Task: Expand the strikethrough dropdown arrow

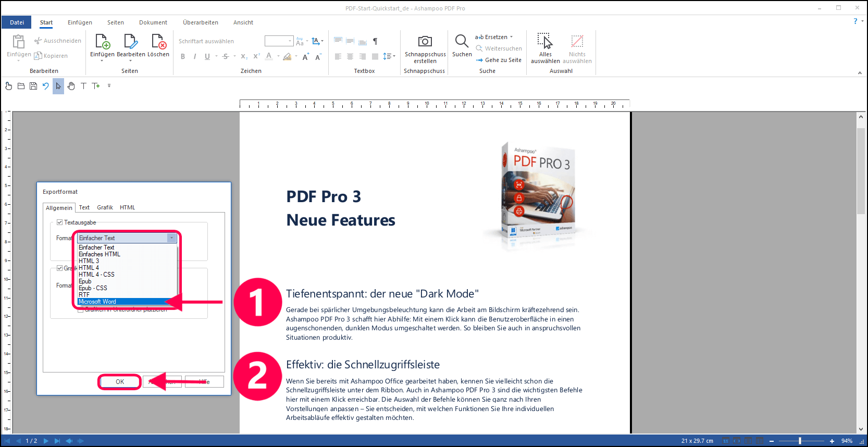Action: pyautogui.click(x=234, y=56)
